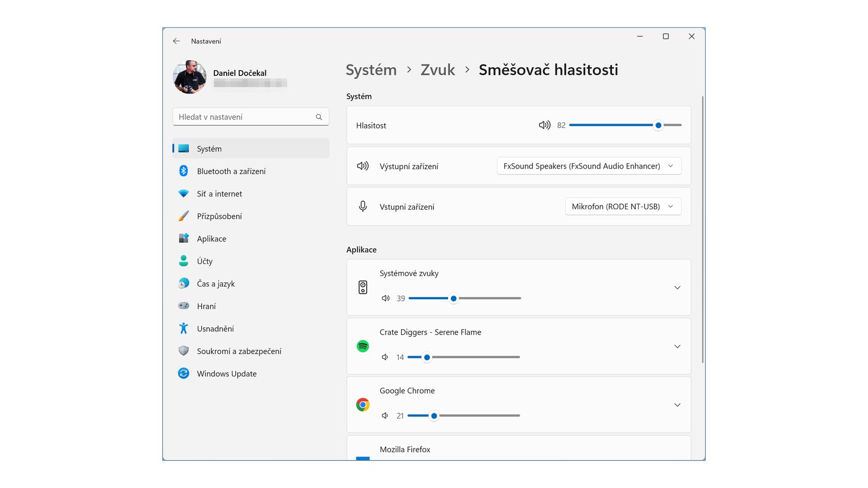Click the Systém monitor icon in the sidebar
Viewport: 868px width, 488px height.
coord(183,149)
